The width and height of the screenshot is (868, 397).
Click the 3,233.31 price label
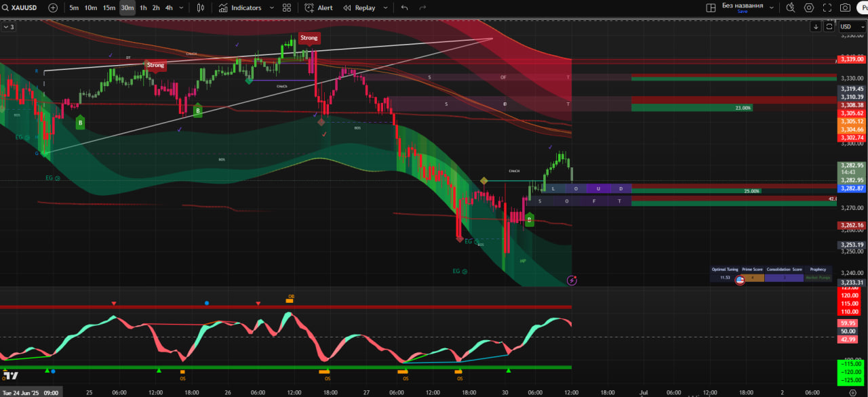point(852,283)
